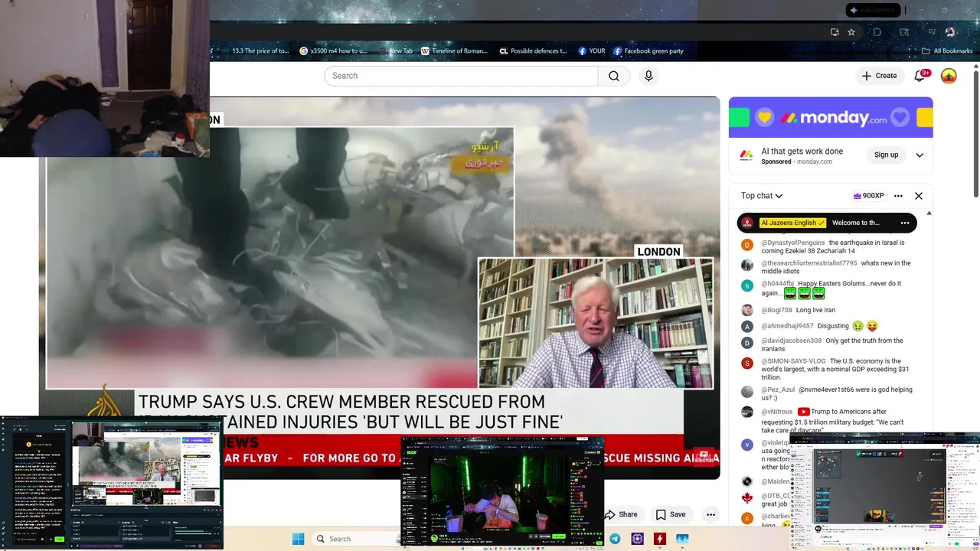Click the small monday.com logo icon
980x551 pixels.
pos(746,155)
